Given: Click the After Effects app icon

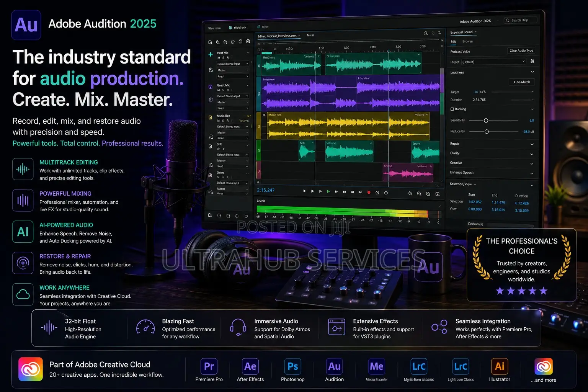Looking at the screenshot, I should click(250, 367).
